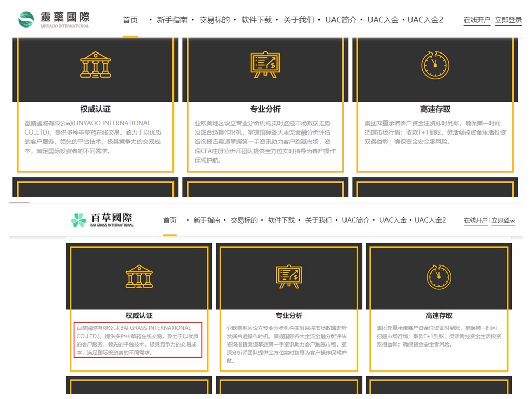
Task: Click 立即登录 on the Bai Grass header
Action: [503, 220]
